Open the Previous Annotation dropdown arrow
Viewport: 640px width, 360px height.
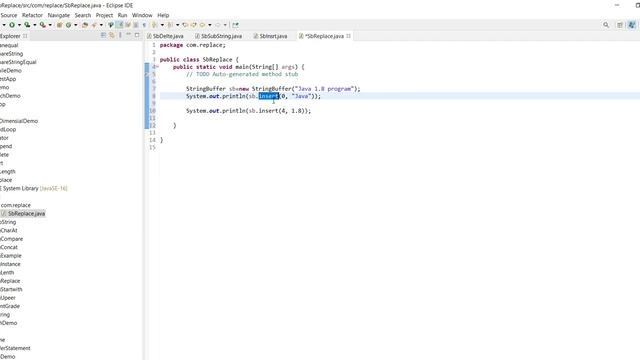(178, 25)
